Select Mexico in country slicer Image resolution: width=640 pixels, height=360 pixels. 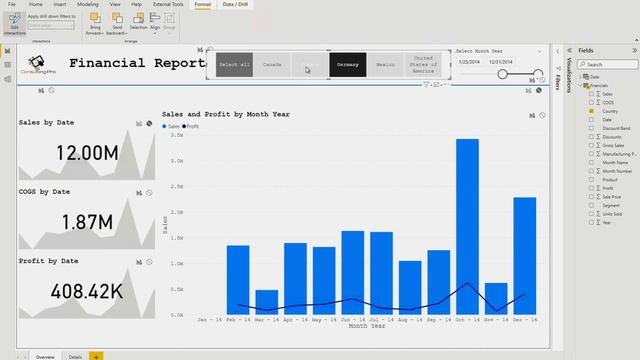click(x=385, y=64)
